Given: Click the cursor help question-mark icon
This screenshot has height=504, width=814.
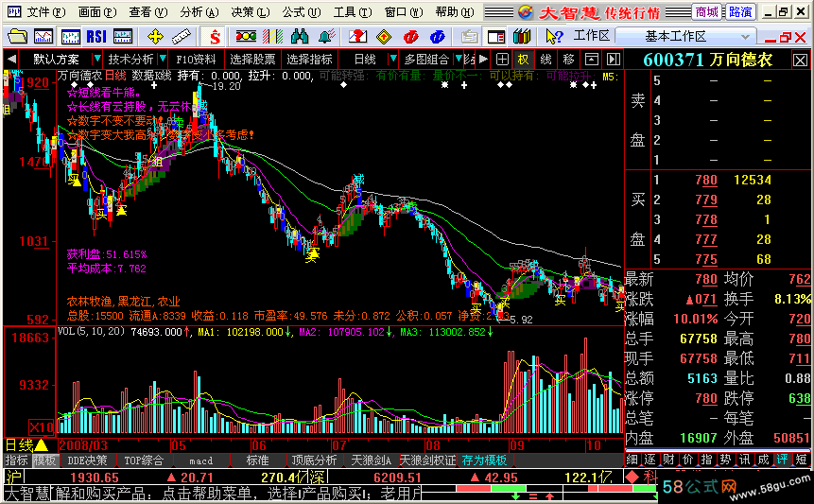Looking at the screenshot, I should click(x=554, y=36).
